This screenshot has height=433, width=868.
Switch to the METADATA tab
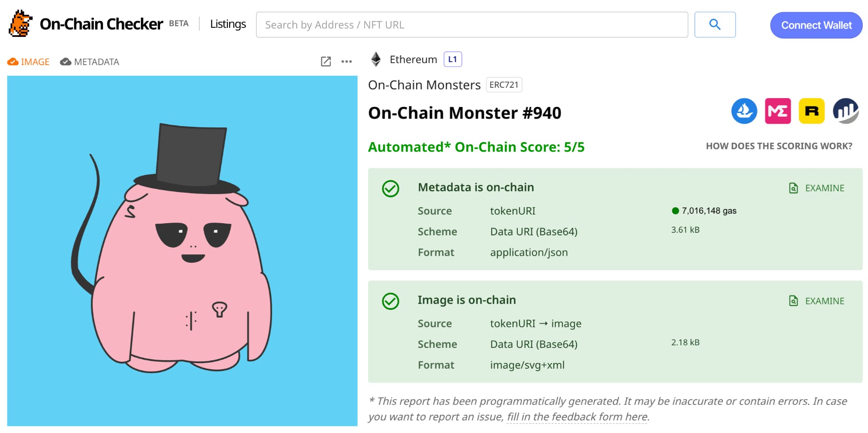point(90,62)
